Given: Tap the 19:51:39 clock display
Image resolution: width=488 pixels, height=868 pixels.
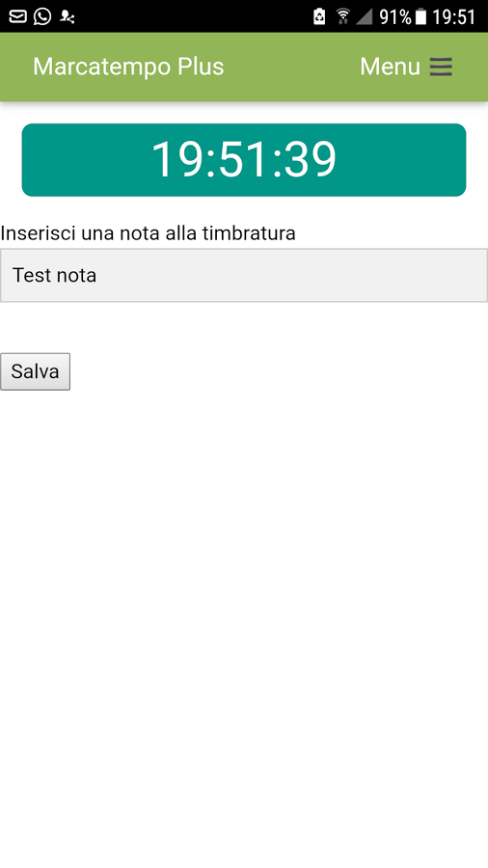Looking at the screenshot, I should pyautogui.click(x=244, y=160).
